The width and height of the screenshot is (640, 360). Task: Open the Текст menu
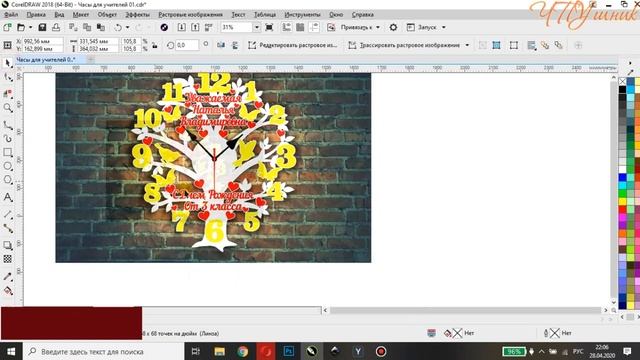pyautogui.click(x=238, y=14)
